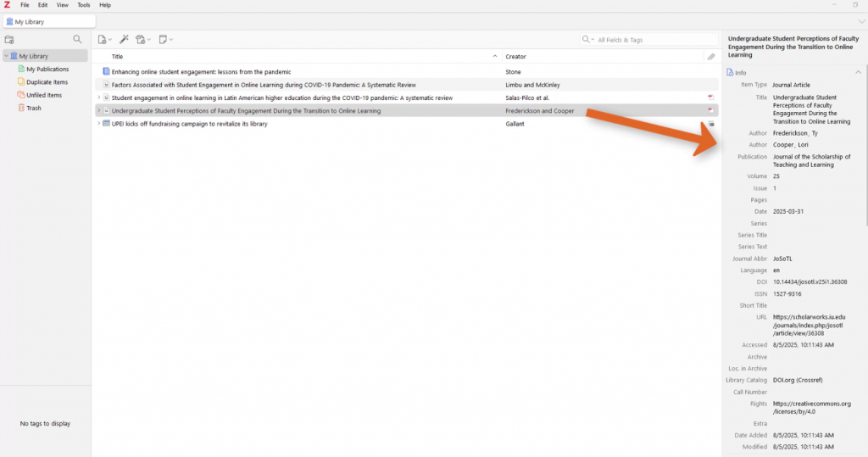
Task: Click the New Collection icon
Action: click(x=9, y=40)
